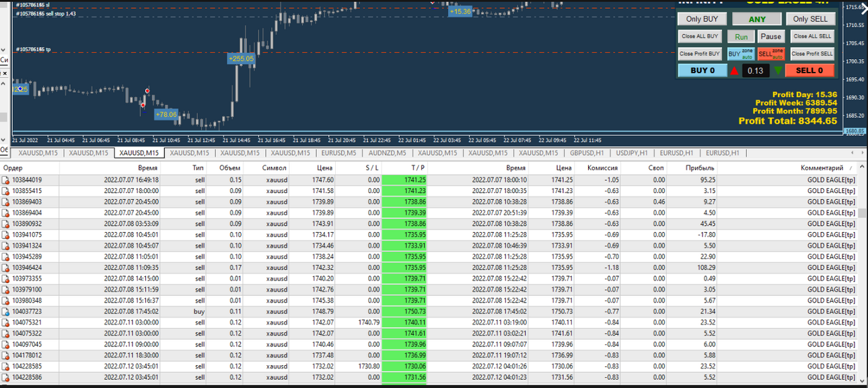This screenshot has width=868, height=388.
Task: Toggle the SELL zone auto button
Action: (771, 53)
